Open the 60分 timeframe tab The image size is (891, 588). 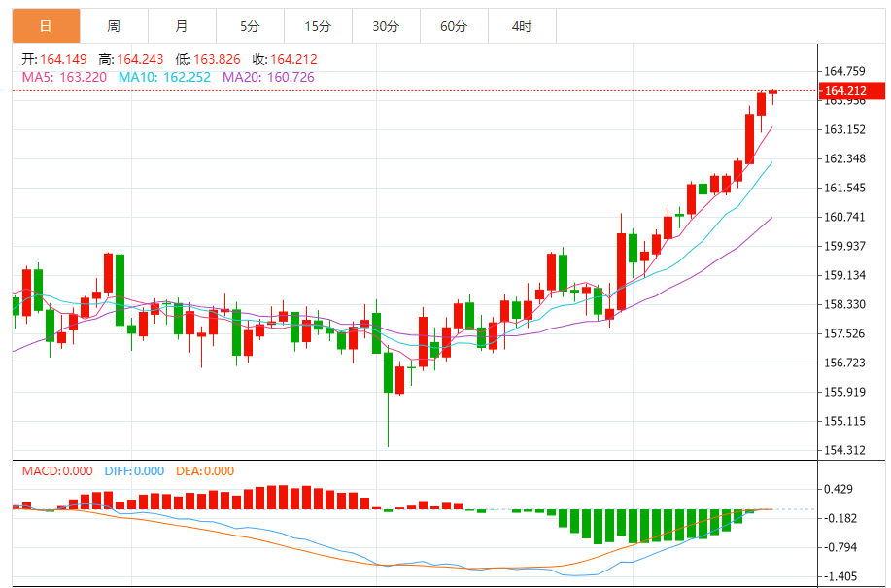tap(454, 26)
